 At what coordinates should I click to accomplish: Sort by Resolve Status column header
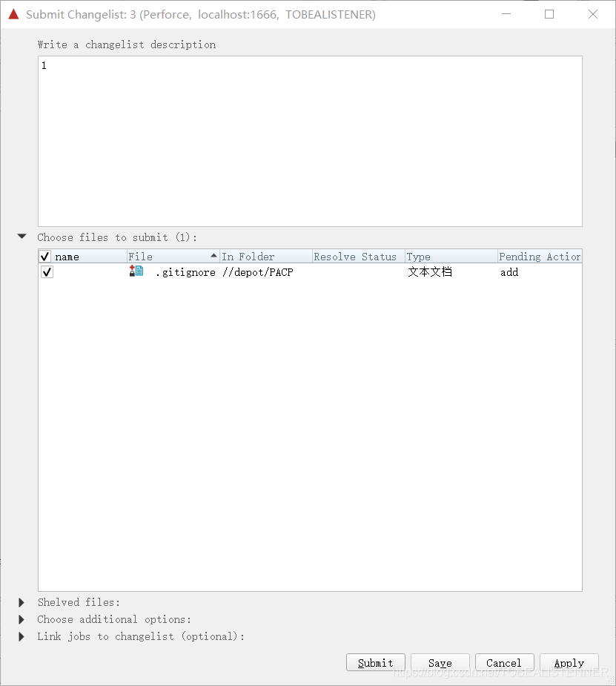point(359,257)
